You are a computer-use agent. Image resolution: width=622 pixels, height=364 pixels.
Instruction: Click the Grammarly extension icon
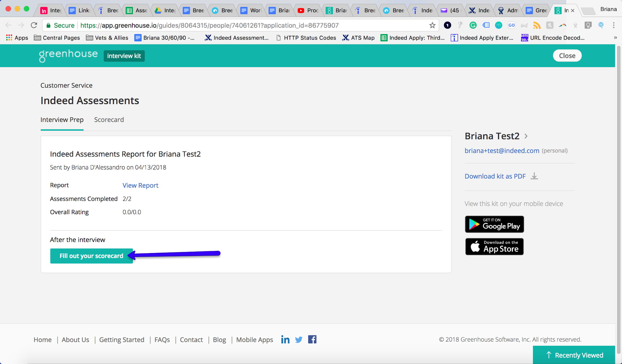(x=473, y=25)
